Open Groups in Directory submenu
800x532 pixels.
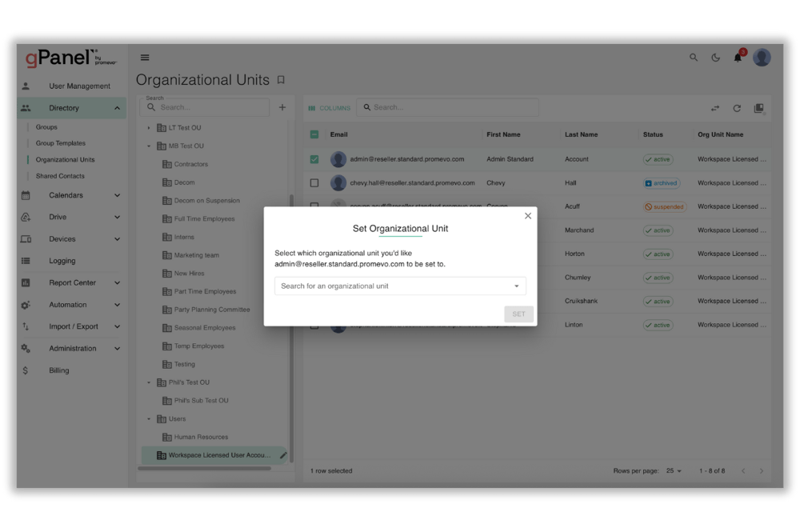46,127
